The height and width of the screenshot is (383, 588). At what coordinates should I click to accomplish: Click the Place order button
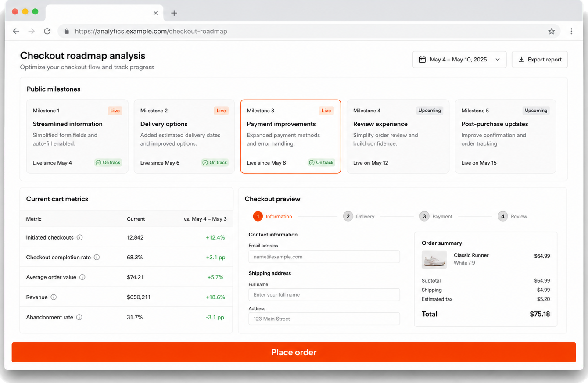point(294,352)
